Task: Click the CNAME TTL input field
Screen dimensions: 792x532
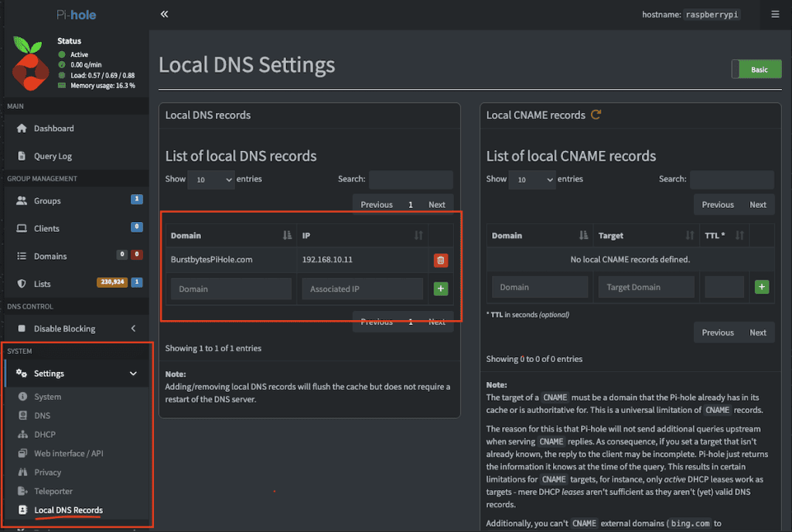Action: click(x=724, y=287)
